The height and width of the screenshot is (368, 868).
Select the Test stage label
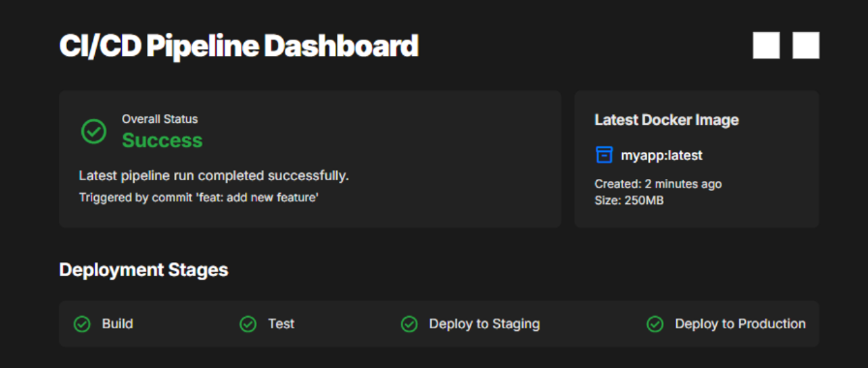click(281, 323)
